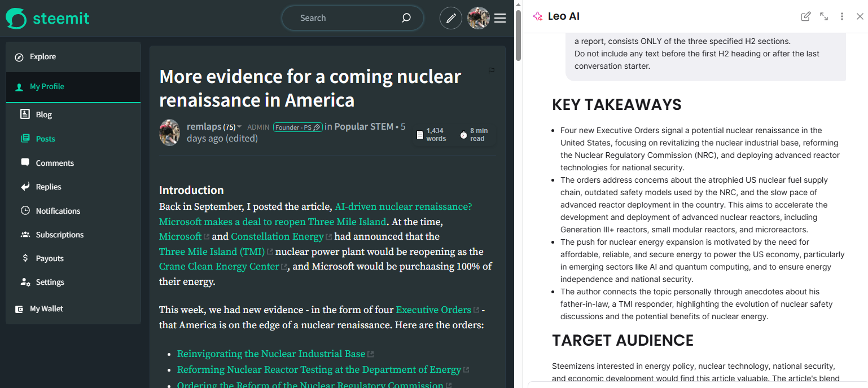Close the Leo AI panel

(x=860, y=16)
